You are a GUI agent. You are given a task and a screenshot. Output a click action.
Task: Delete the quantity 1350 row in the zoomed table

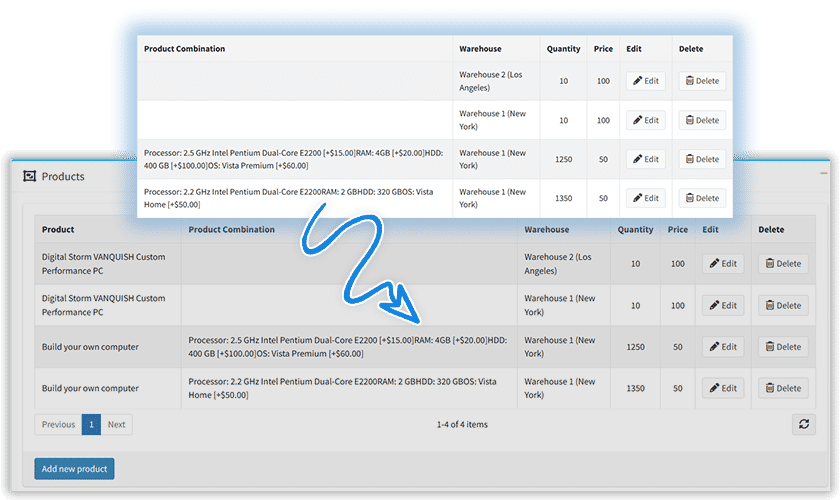pos(702,198)
